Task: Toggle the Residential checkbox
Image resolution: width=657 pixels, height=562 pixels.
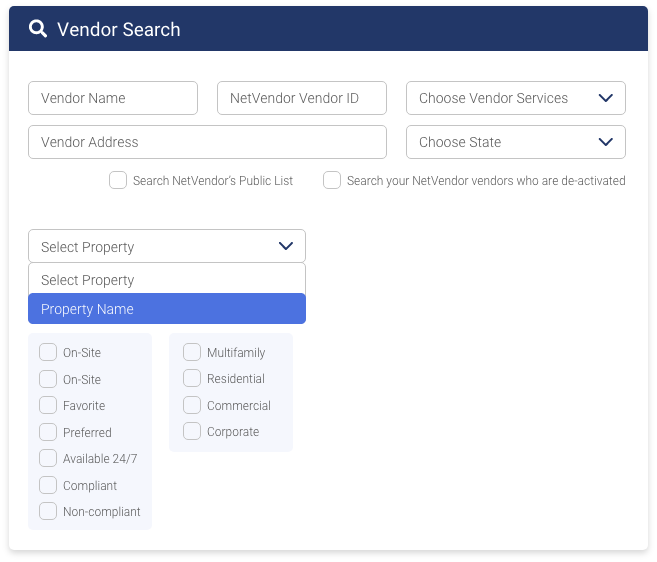Action: (192, 378)
